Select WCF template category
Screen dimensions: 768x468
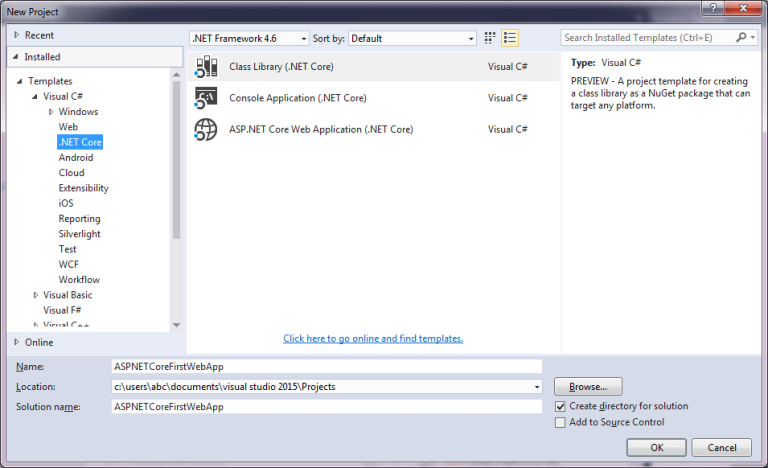pos(69,264)
